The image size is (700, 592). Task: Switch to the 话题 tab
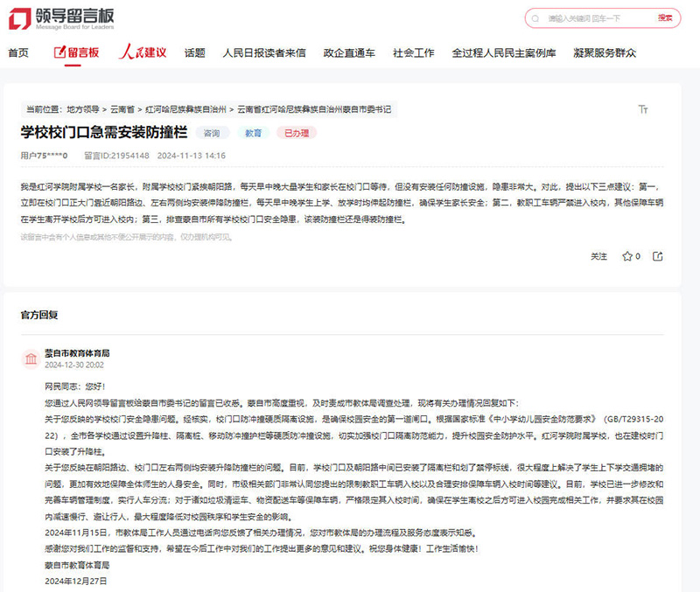click(x=193, y=52)
